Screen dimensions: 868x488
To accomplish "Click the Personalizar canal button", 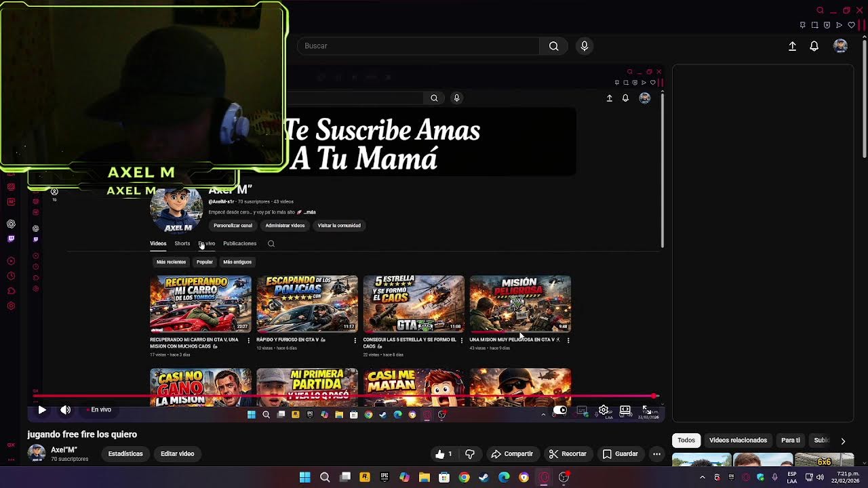I will [x=233, y=226].
